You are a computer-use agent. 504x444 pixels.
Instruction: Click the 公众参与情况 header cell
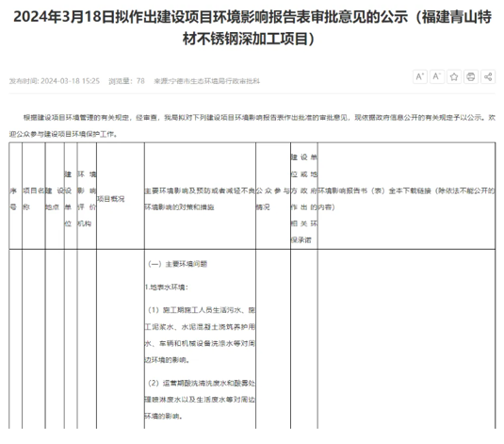273,196
